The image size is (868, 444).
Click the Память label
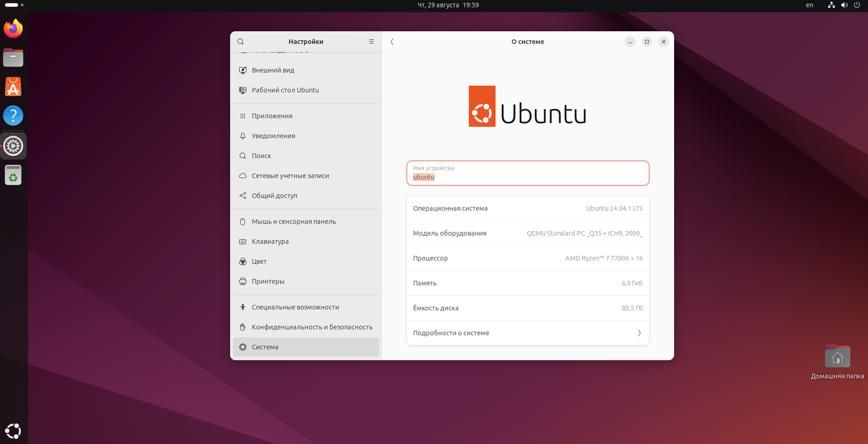[x=425, y=283]
